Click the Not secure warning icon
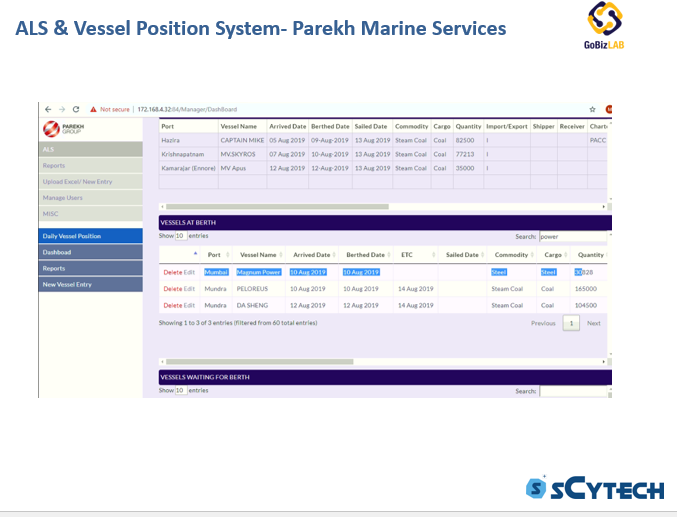Viewport: 677px width, 517px height. [93, 109]
